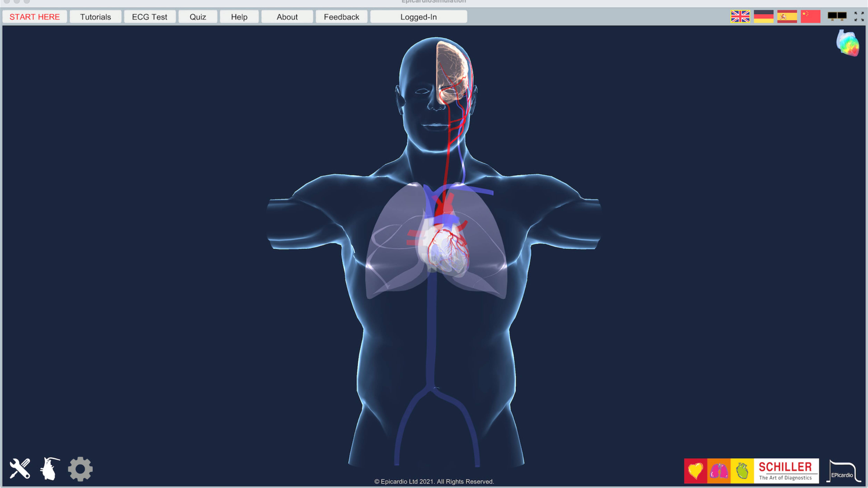Switch to the ECG Test tab
Viewport: 868px width, 488px height.
coord(150,17)
